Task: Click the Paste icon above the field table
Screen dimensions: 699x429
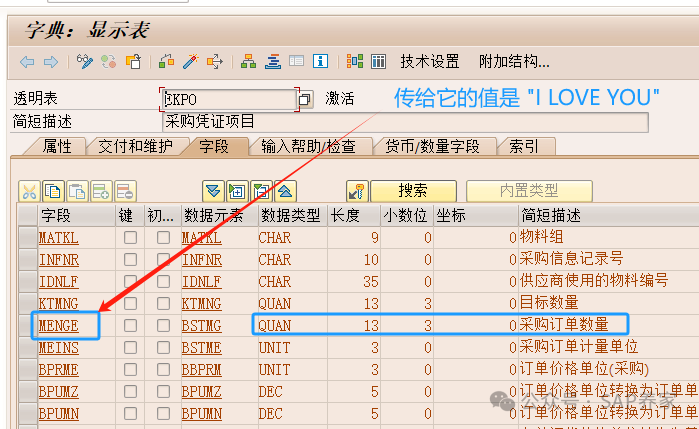Action: [77, 192]
